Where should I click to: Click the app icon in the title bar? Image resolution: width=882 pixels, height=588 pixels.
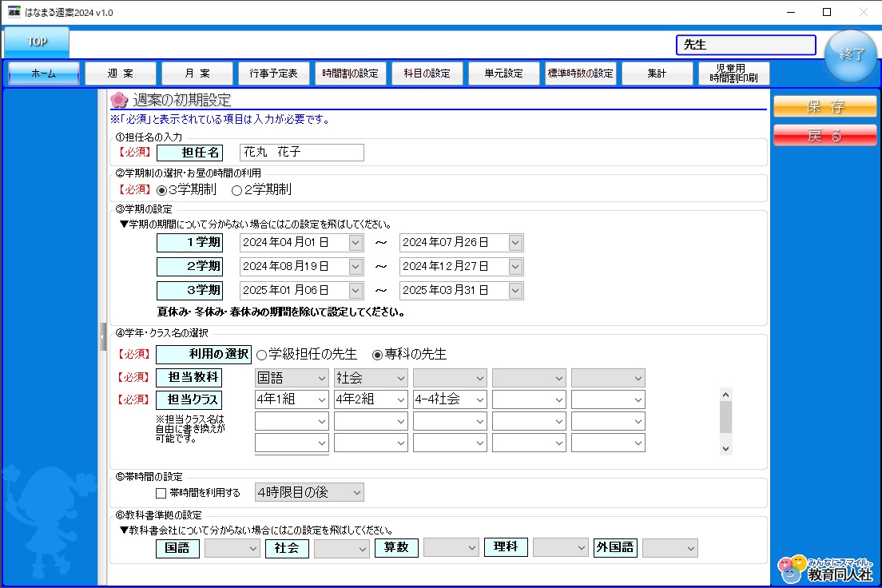point(14,12)
